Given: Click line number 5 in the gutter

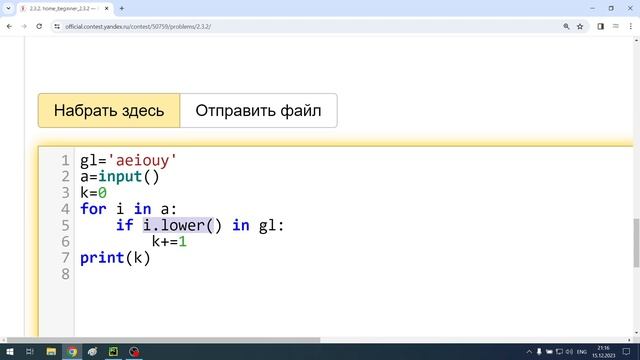Looking at the screenshot, I should (x=65, y=225).
